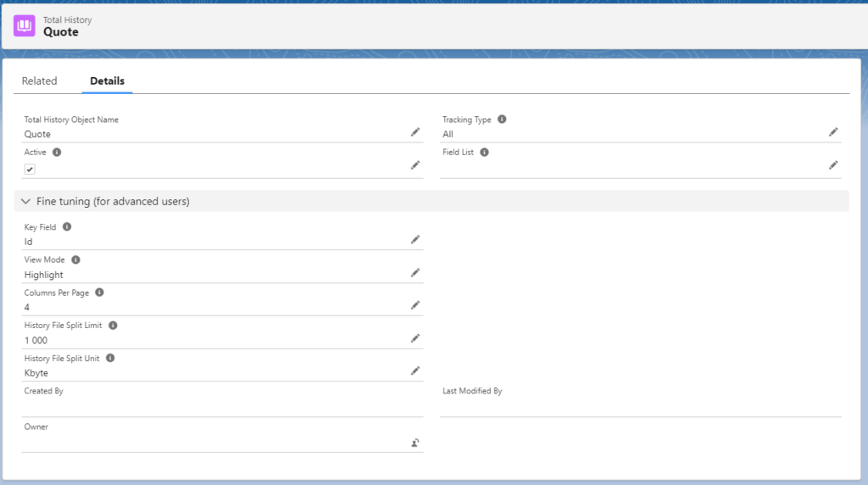
Task: Switch to the Related tab
Action: (x=39, y=81)
